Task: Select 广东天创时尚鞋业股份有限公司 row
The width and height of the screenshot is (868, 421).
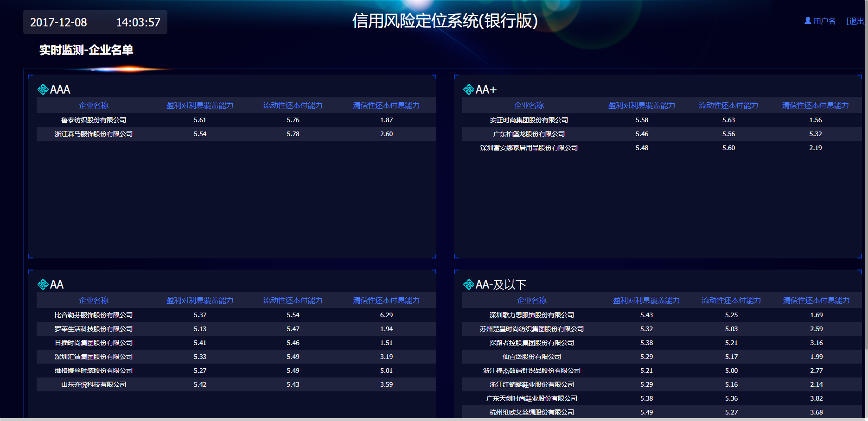Action: coord(662,398)
